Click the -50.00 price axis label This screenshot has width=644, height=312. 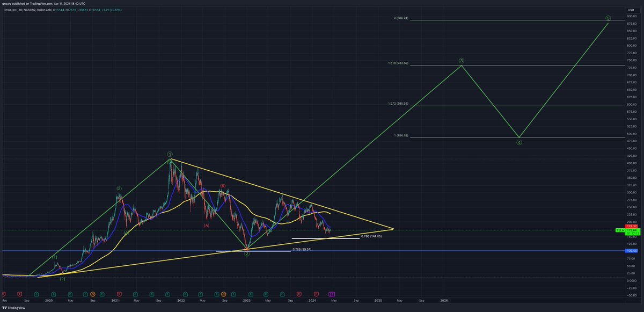631,295
